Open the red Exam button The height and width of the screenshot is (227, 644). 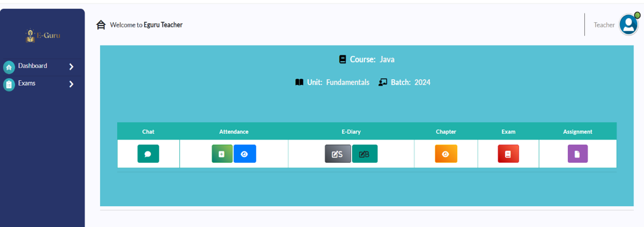pyautogui.click(x=508, y=154)
